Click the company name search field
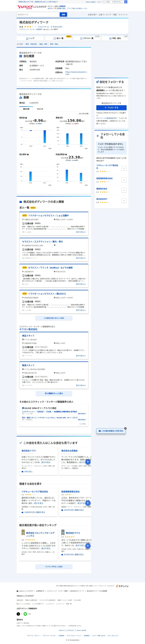This screenshot has width=145, height=644. [38, 14]
